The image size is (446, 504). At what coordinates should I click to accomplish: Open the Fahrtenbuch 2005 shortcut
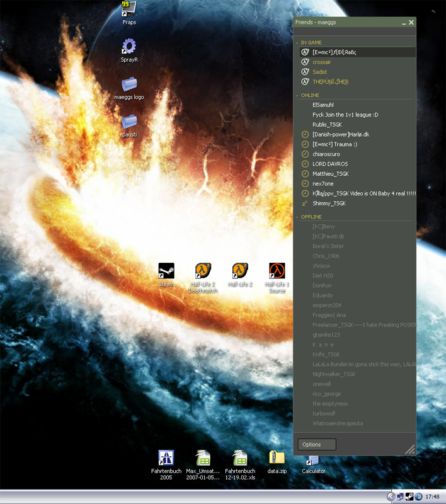coord(166,458)
